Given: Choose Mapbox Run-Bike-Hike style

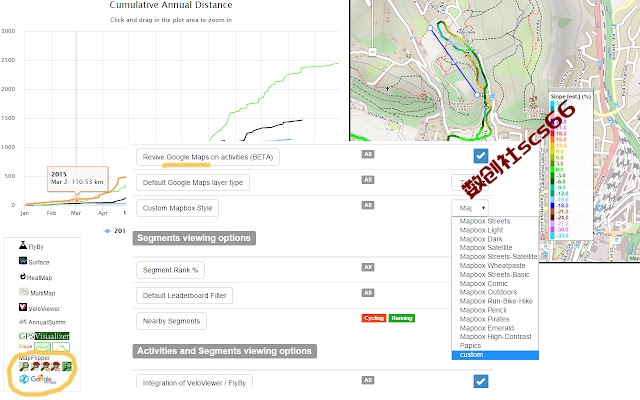Looking at the screenshot, I should [x=496, y=301].
